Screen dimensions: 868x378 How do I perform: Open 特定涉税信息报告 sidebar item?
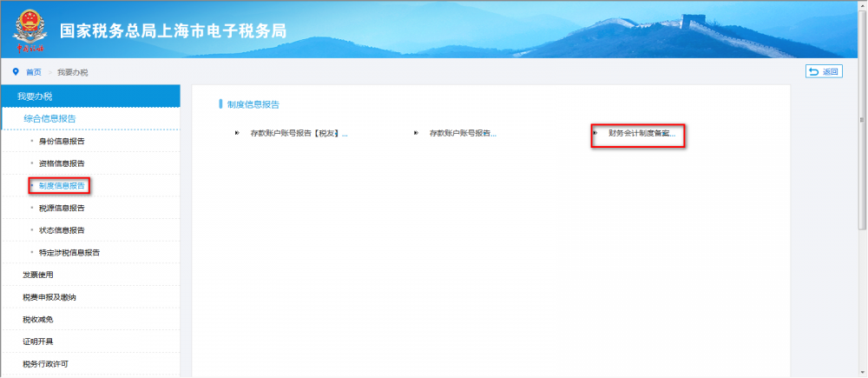click(x=69, y=253)
